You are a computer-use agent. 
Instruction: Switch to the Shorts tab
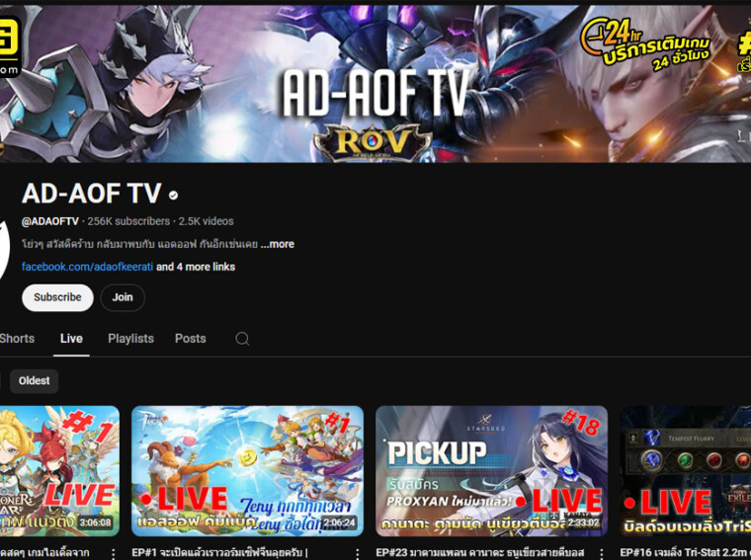coord(17,339)
